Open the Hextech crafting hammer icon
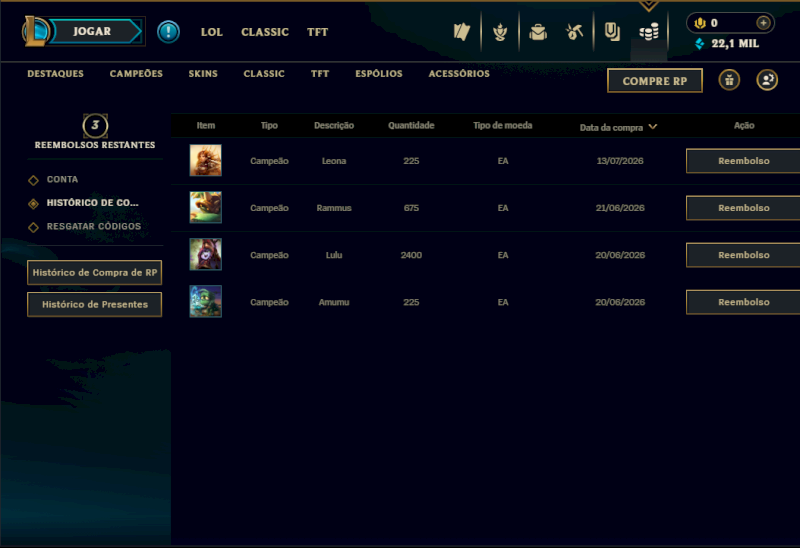Viewport: 800px width, 548px height. point(574,32)
